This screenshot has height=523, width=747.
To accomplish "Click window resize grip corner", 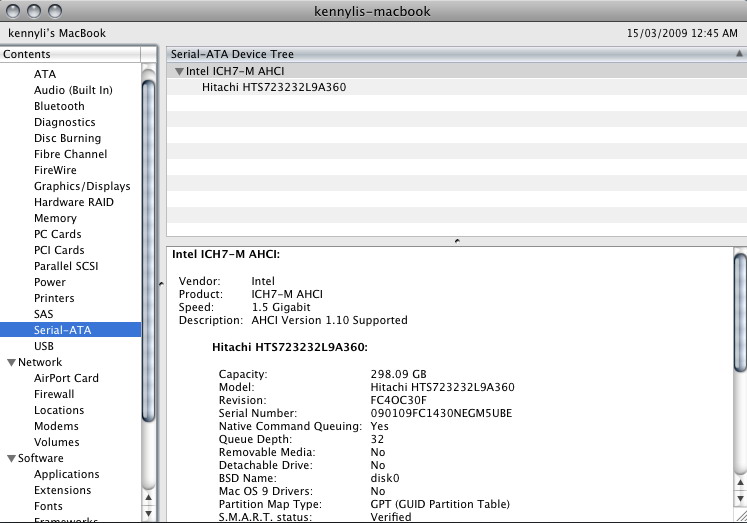I will pos(741,515).
